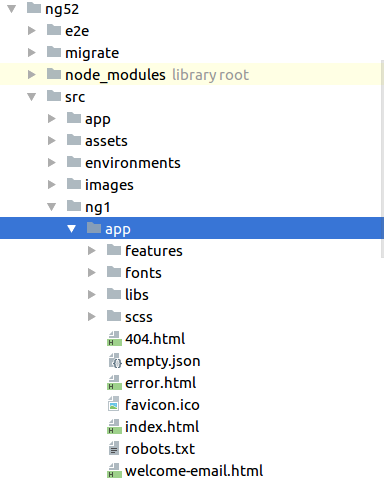Select the scss folder name
The height and width of the screenshot is (484, 384).
point(139,317)
